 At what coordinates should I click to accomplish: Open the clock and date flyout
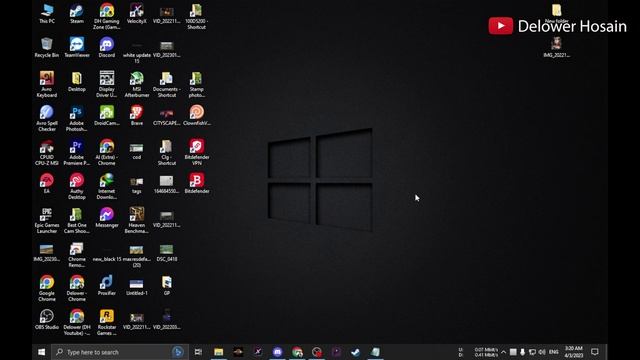[x=573, y=352]
